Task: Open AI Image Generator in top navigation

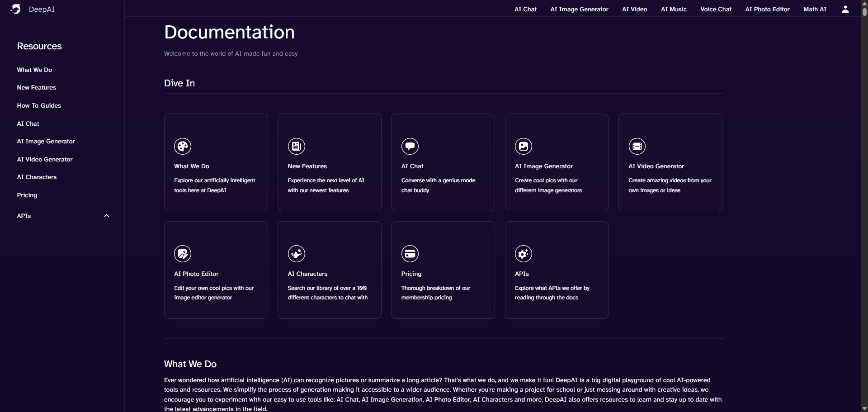Action: (x=579, y=9)
